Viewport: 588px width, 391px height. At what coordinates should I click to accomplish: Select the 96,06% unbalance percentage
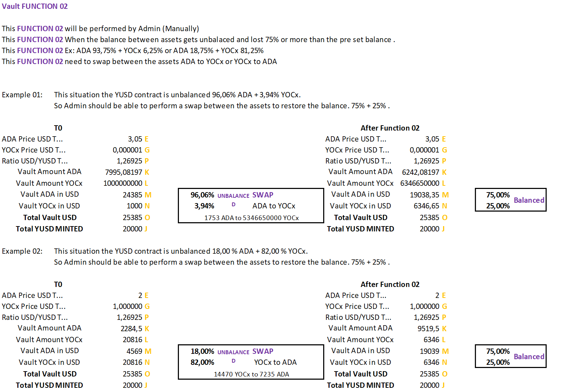202,195
